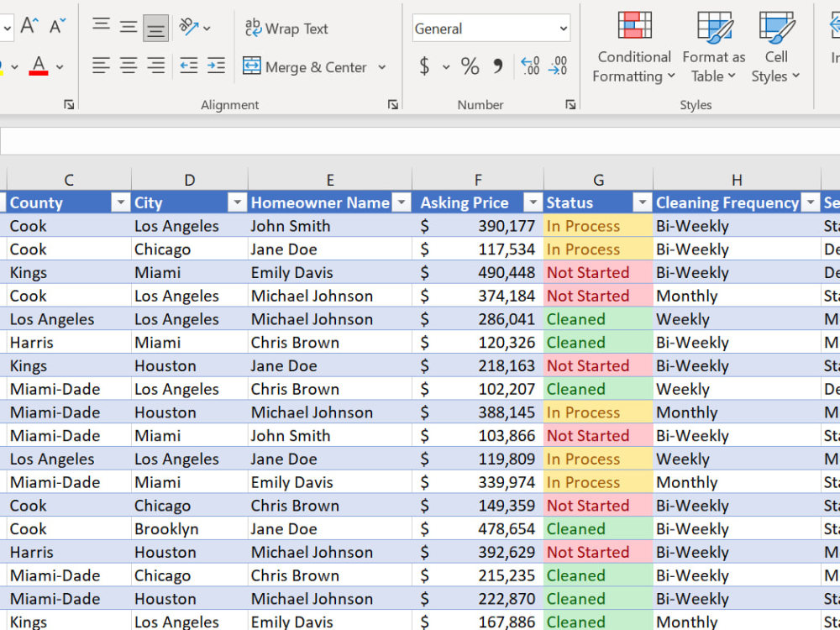Image resolution: width=840 pixels, height=630 pixels.
Task: Toggle Wrap Text
Action: (286, 29)
